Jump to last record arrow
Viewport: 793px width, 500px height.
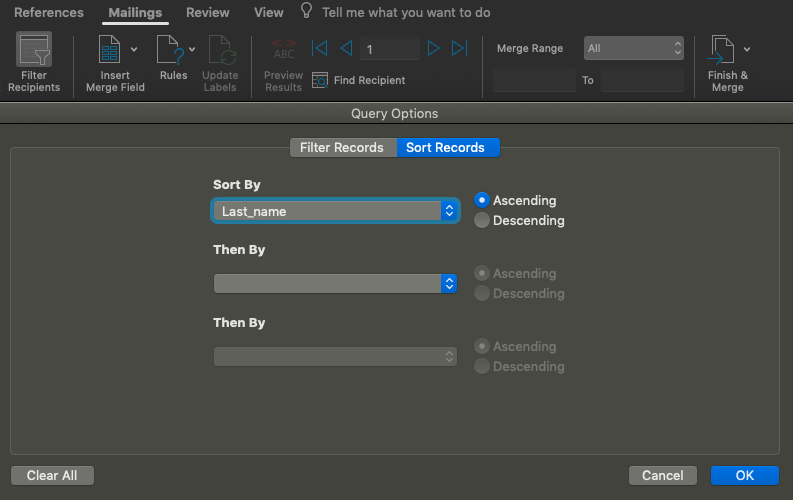click(x=460, y=48)
